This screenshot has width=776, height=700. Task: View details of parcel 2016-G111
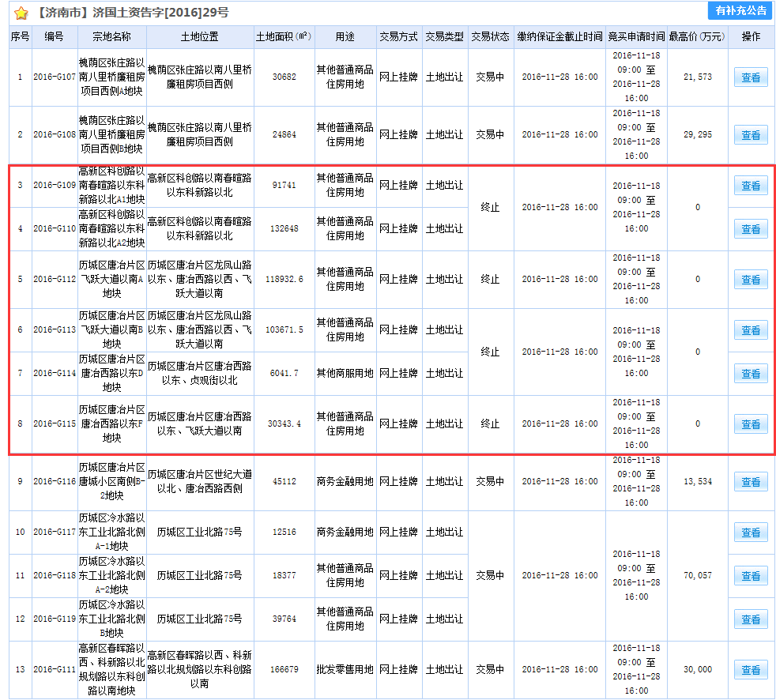coord(750,670)
